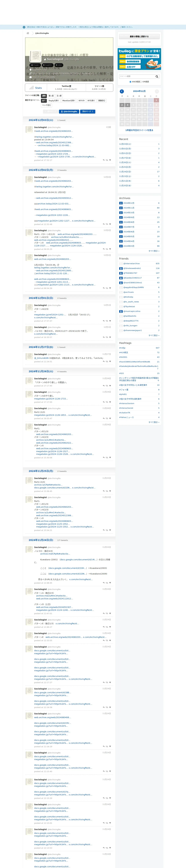This screenshot has width=186, height=868.
Task: Open 12 フォロー count badge
Action: click(x=35, y=65)
